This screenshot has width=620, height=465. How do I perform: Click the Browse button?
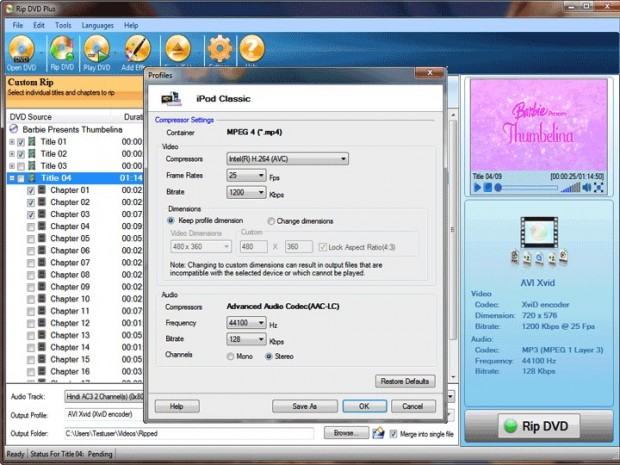pos(346,433)
